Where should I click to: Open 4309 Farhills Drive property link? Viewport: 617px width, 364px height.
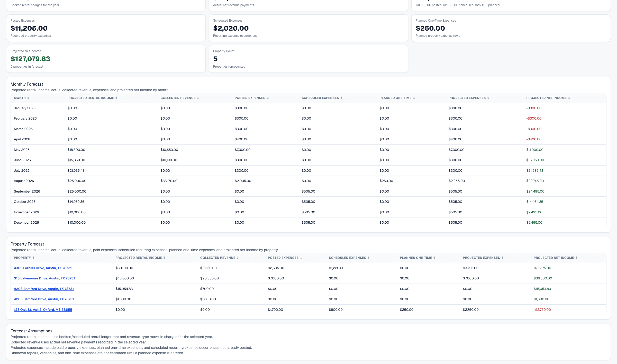pos(43,268)
